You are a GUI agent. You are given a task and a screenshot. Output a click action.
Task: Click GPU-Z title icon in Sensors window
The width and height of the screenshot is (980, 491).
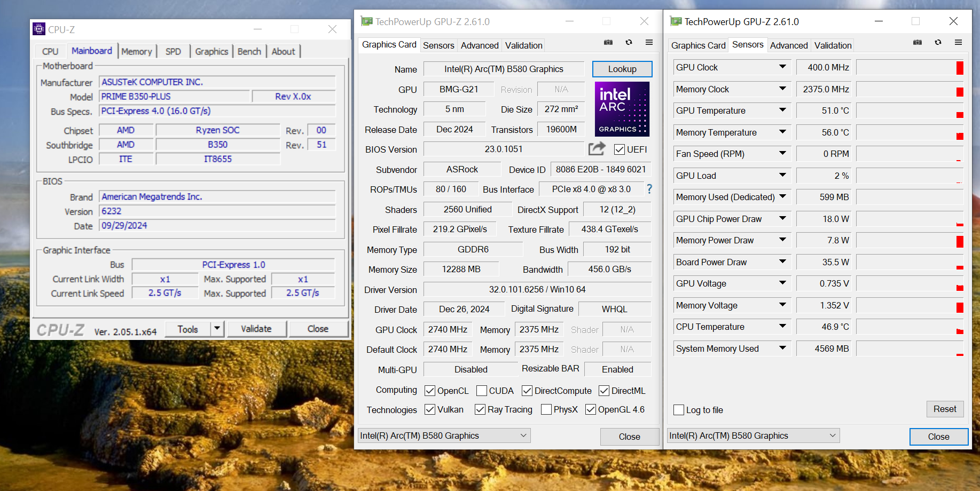click(x=676, y=21)
